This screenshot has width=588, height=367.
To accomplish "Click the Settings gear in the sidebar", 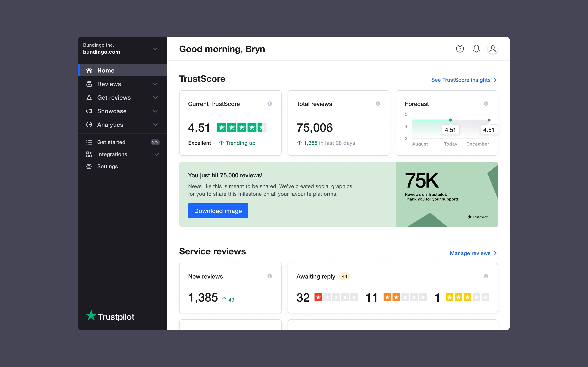I will (x=89, y=166).
